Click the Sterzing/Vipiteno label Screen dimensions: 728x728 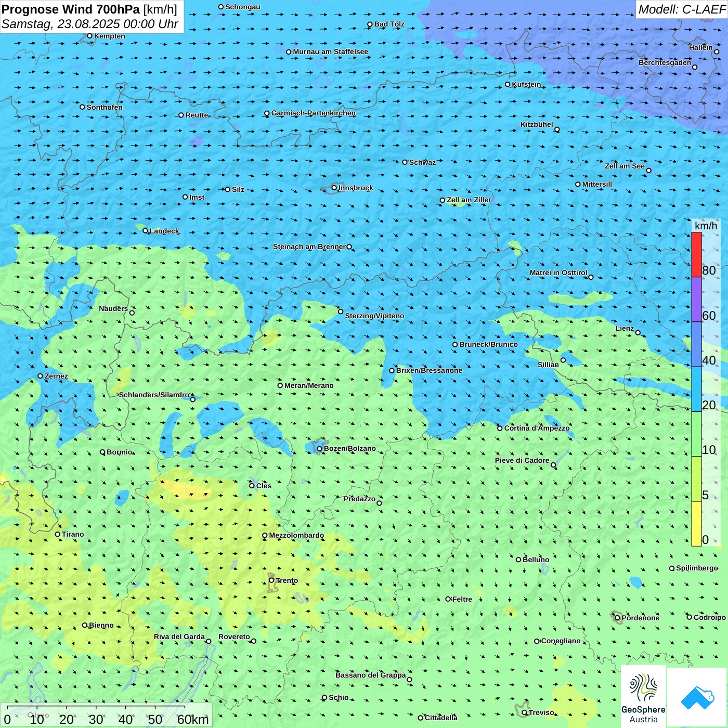point(374,316)
